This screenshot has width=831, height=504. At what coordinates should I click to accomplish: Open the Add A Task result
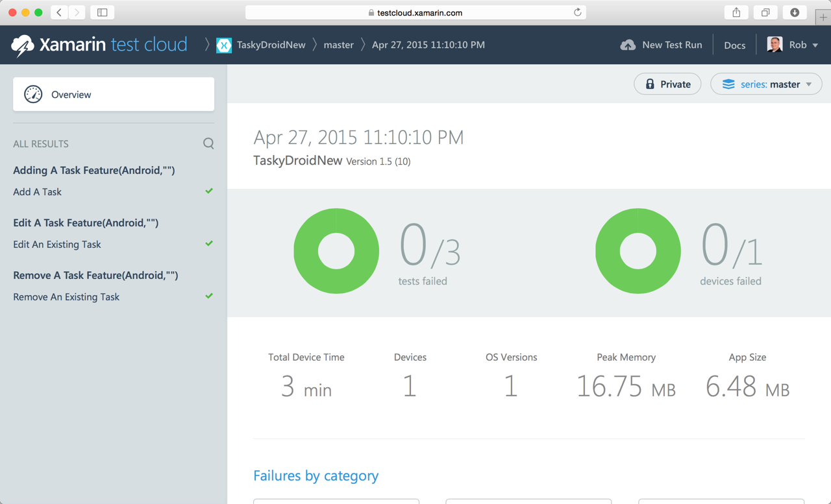[38, 192]
